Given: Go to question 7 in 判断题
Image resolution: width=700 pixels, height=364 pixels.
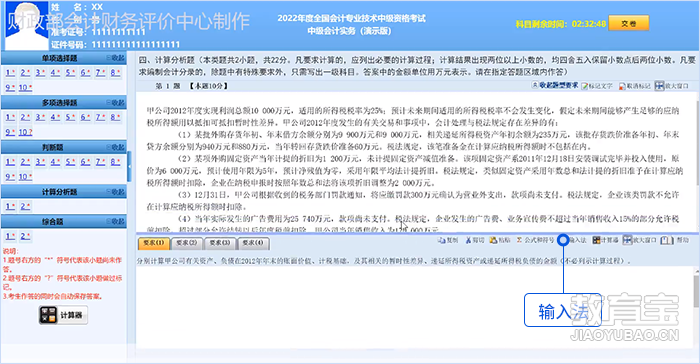Looking at the screenshot, I should 100,162.
